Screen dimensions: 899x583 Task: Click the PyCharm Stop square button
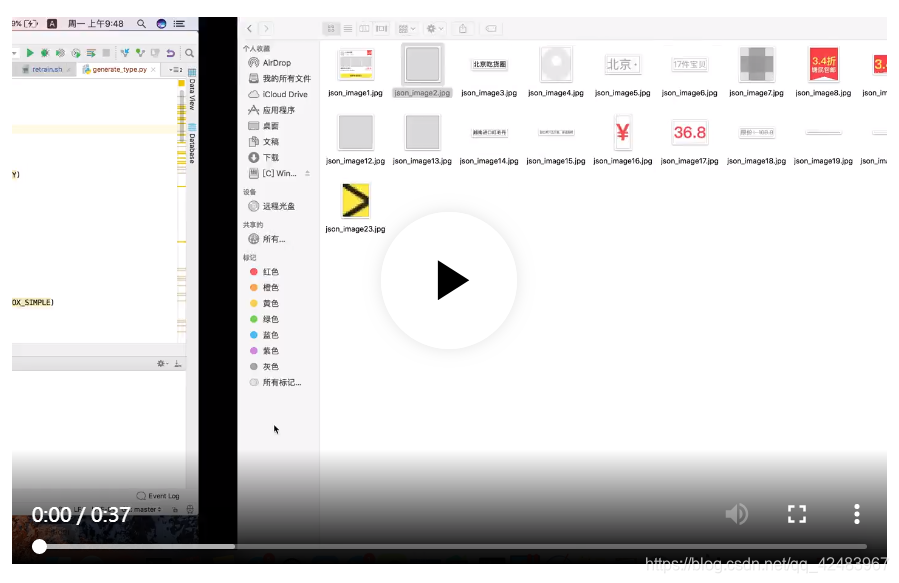106,53
